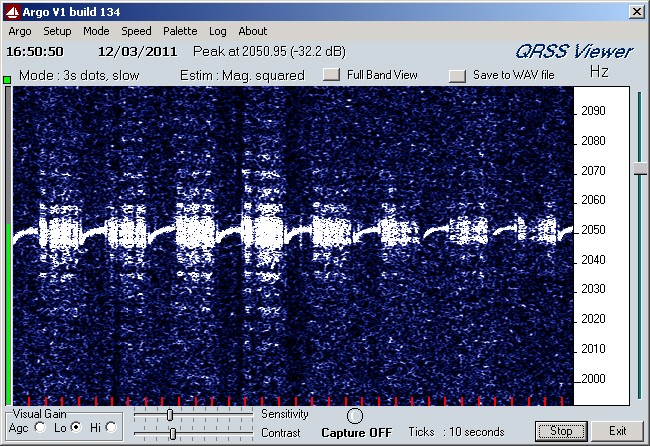
Task: Click the 2030 Hz scale label
Action: (x=593, y=288)
